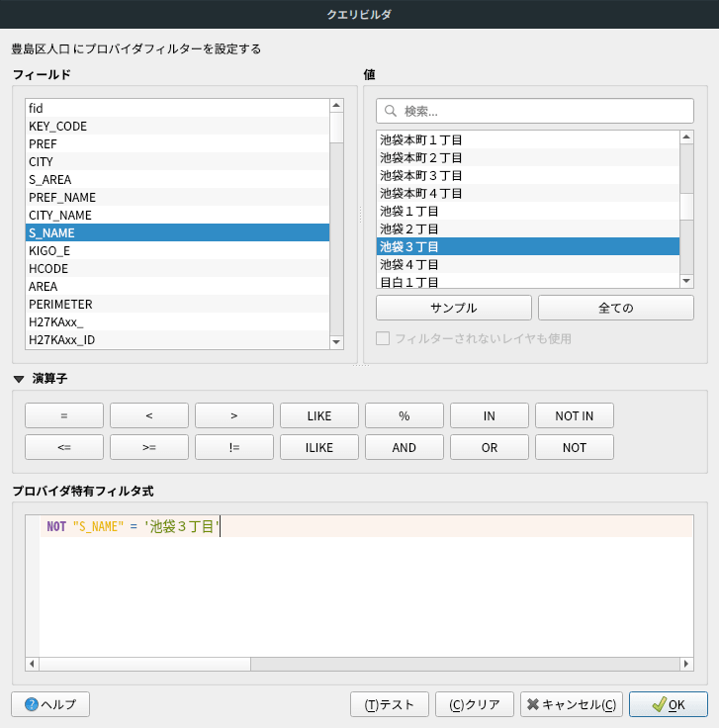Select the PREF_NAME field in the list

pos(177,197)
